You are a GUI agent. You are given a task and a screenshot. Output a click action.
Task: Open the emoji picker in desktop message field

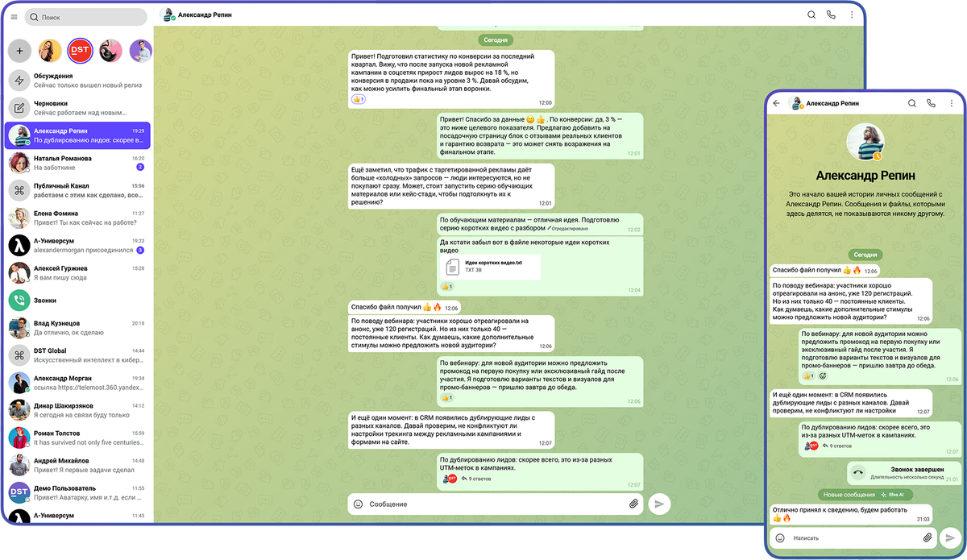[359, 504]
